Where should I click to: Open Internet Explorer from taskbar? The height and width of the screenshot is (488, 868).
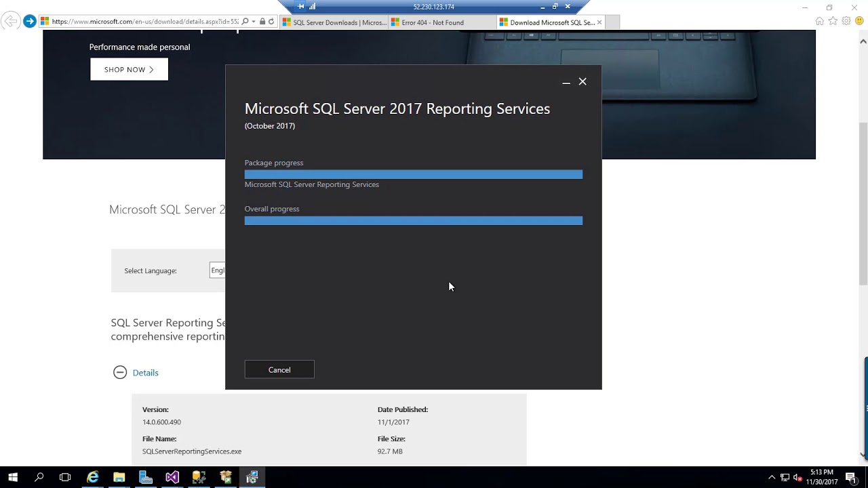pos(92,477)
